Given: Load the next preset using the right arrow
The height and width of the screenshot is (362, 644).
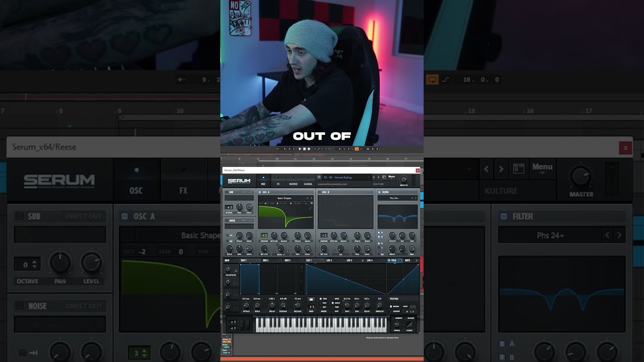Looking at the screenshot, I should point(378,177).
